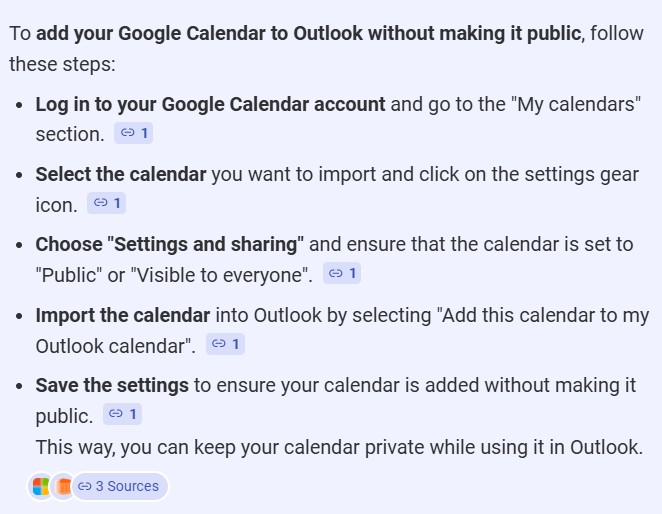Click bold text 'Choose "Settings and sharing"'
Image resolution: width=662 pixels, height=514 pixels.
[169, 244]
